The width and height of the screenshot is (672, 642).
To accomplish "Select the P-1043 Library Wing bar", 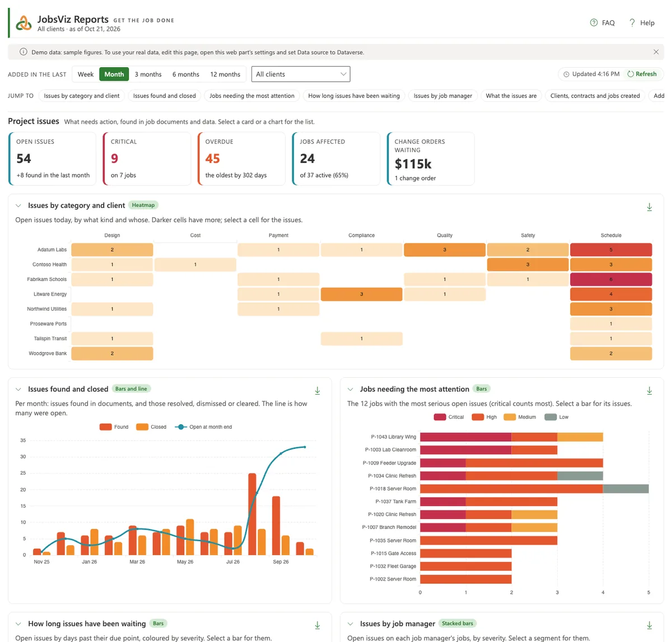I will point(511,437).
